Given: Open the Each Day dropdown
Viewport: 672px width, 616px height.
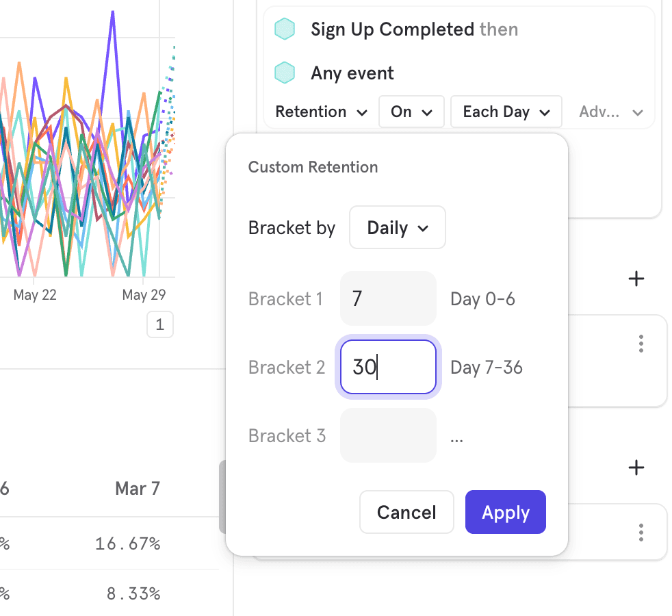Looking at the screenshot, I should pyautogui.click(x=506, y=112).
